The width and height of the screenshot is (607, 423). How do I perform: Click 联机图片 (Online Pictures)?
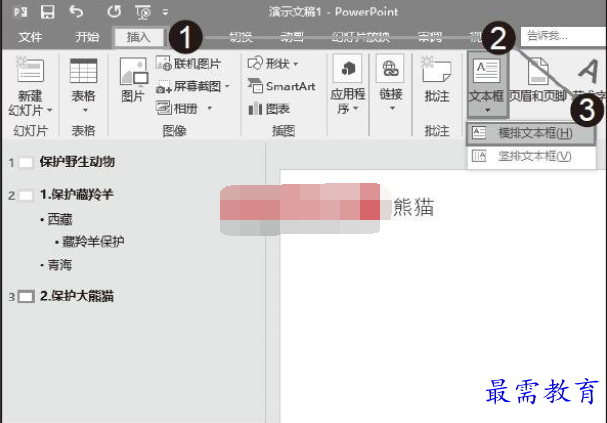189,63
